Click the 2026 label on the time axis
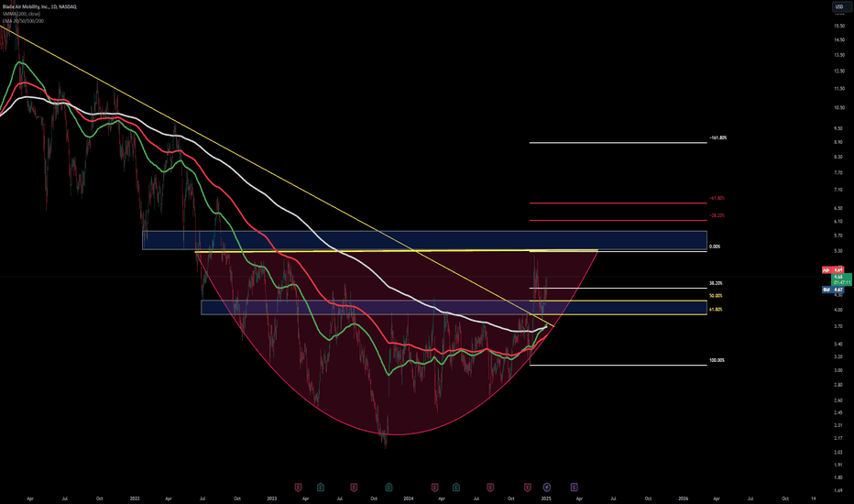854x504 pixels. coord(683,499)
